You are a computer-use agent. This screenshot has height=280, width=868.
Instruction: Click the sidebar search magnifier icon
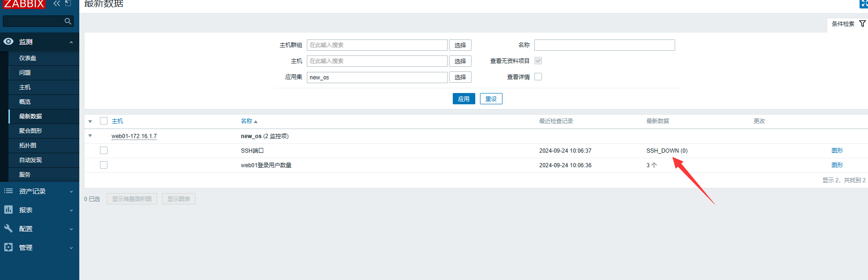(x=68, y=21)
